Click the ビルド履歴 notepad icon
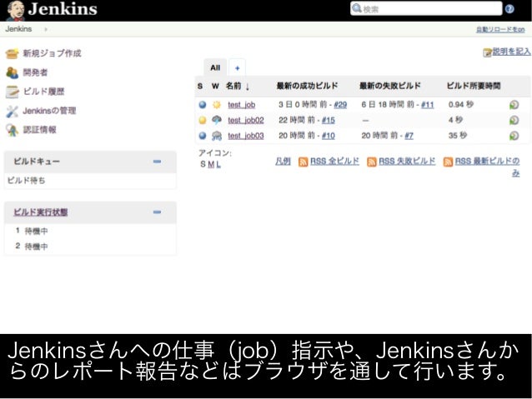532x399 pixels. 13,92
